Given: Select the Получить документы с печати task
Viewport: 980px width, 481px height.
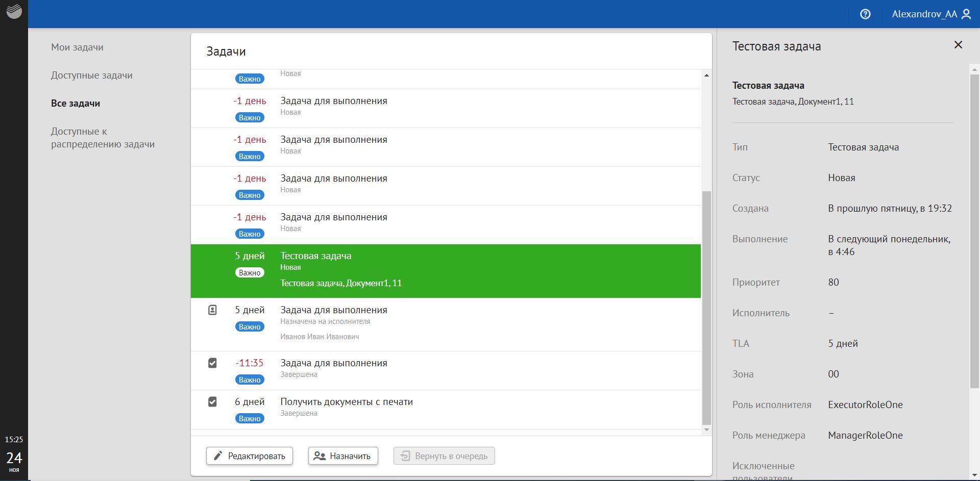Looking at the screenshot, I should [x=347, y=402].
